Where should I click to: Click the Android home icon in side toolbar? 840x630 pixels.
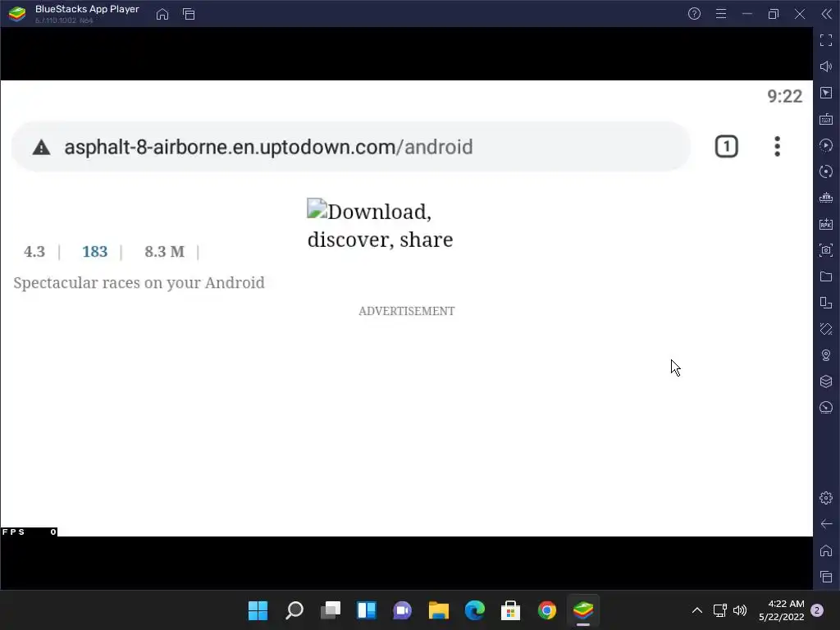(826, 550)
